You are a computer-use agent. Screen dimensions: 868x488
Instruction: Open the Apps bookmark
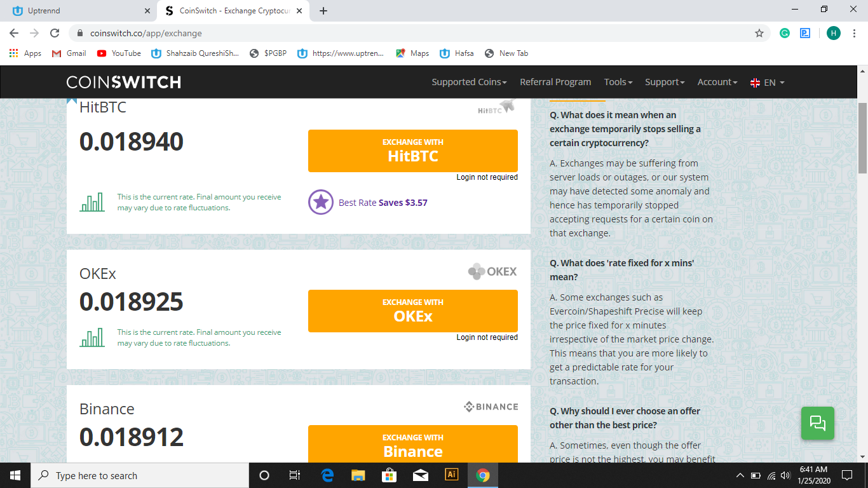pos(25,53)
